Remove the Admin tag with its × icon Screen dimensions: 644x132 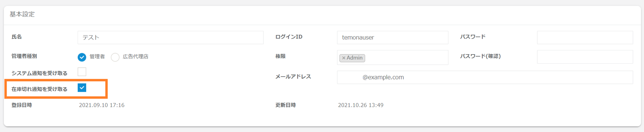pyautogui.click(x=344, y=58)
